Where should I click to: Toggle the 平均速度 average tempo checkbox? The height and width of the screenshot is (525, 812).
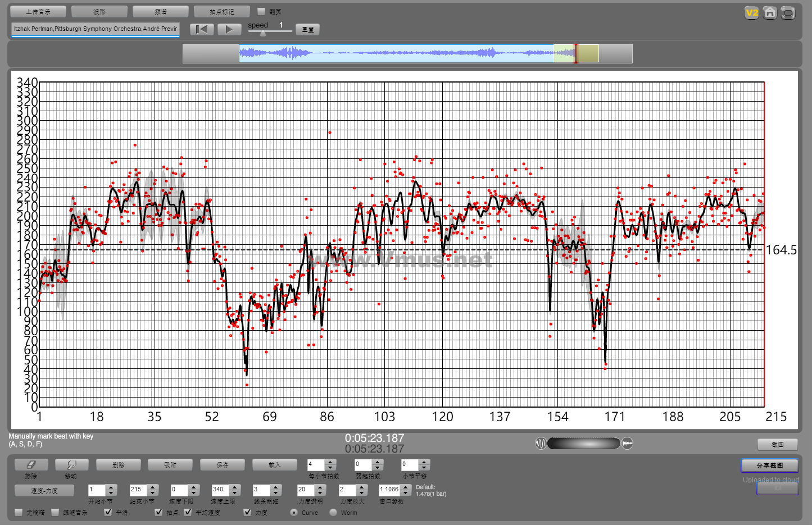coord(188,512)
